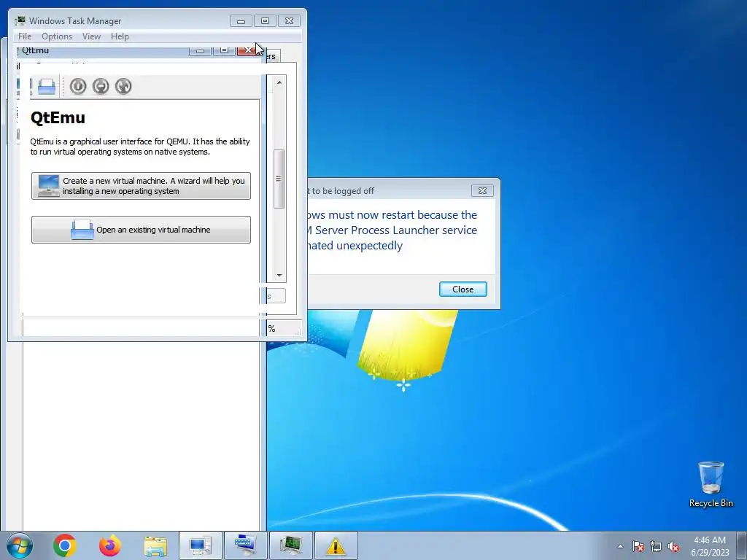Click the network icon in system tray

pos(656,546)
